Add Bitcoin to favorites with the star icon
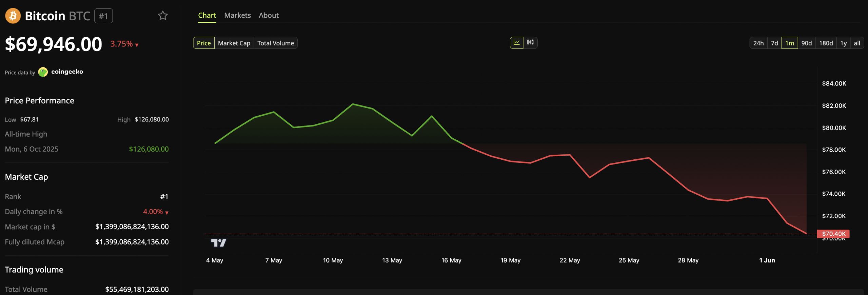This screenshot has height=295, width=868. click(x=163, y=16)
